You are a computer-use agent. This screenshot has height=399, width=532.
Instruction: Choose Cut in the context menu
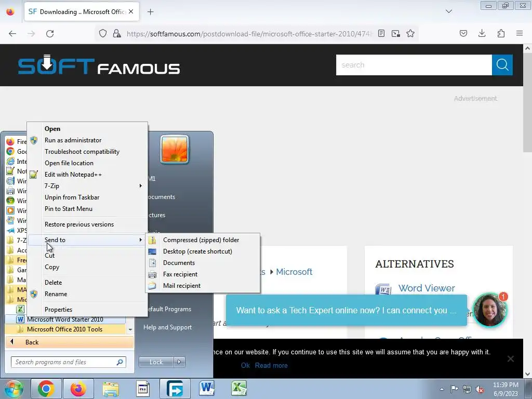pyautogui.click(x=87, y=256)
